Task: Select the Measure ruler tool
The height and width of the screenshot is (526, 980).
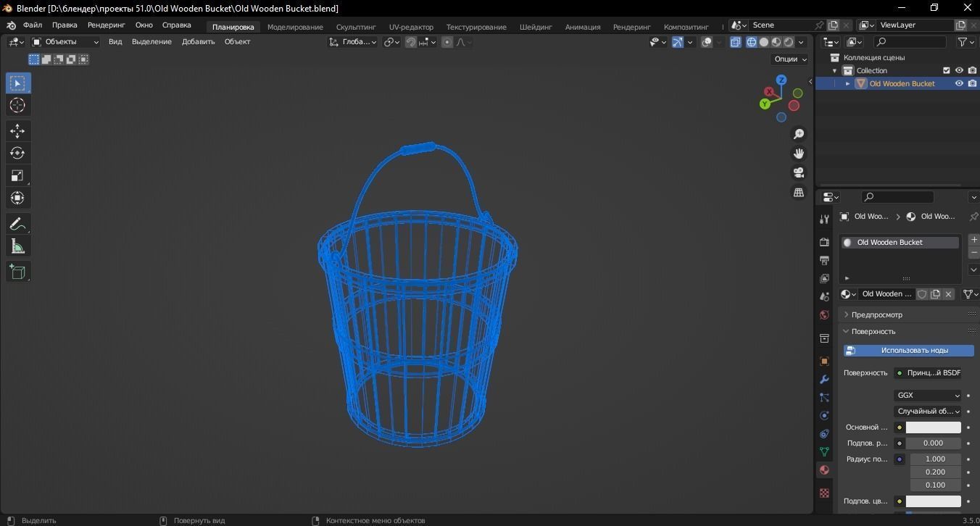Action: point(17,247)
